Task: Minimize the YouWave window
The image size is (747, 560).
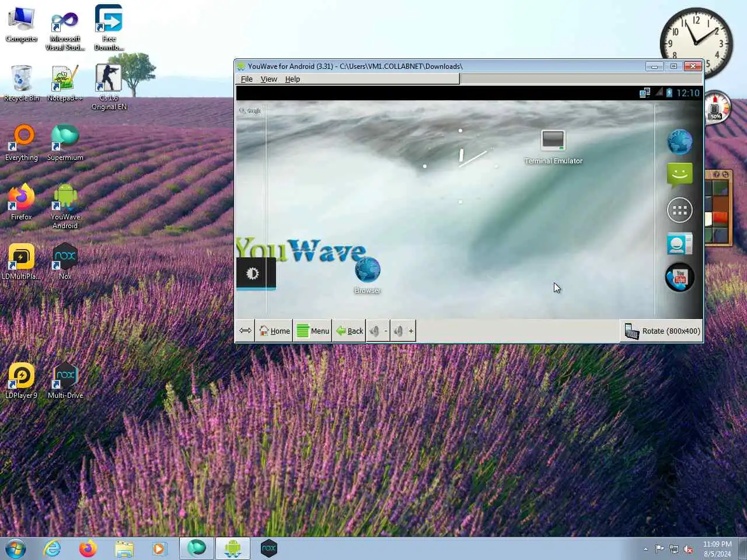Action: (x=654, y=66)
